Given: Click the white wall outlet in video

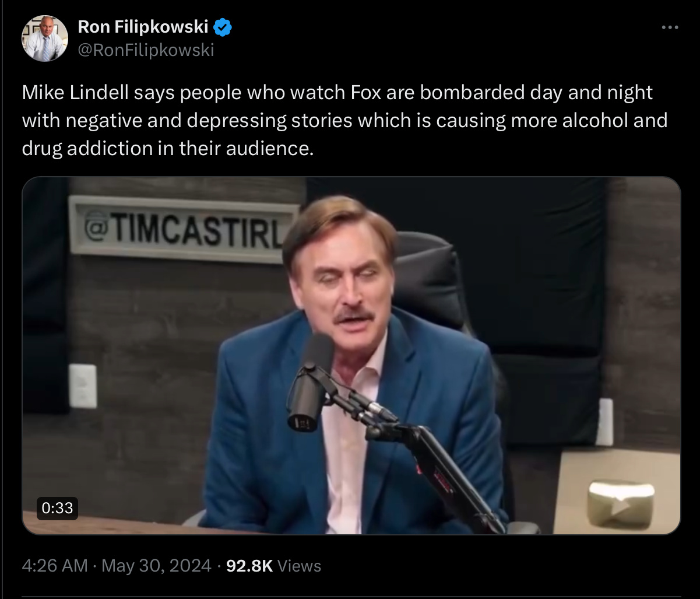Looking at the screenshot, I should [83, 386].
